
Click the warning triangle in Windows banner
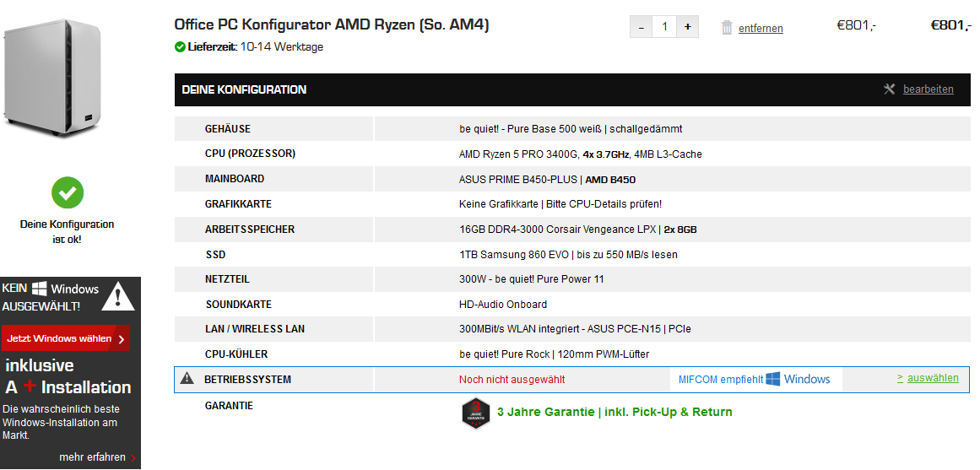pyautogui.click(x=118, y=296)
